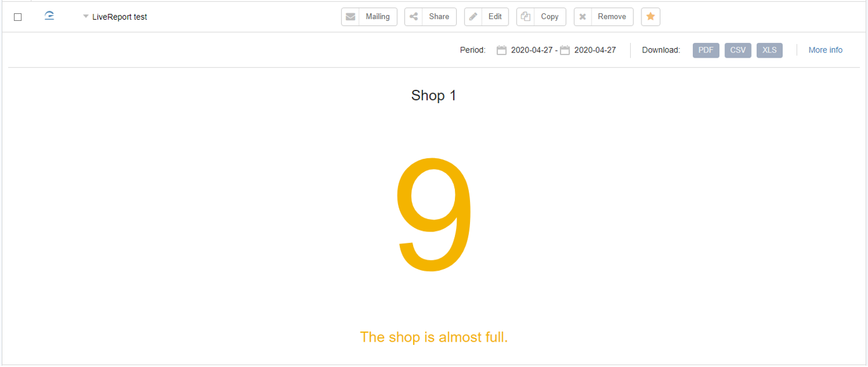
Task: Click the large yellow number 9
Action: tap(434, 214)
